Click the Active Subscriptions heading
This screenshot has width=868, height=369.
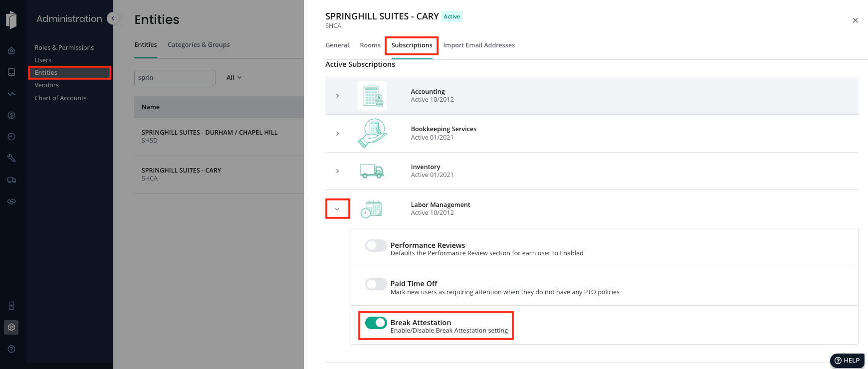pos(360,64)
